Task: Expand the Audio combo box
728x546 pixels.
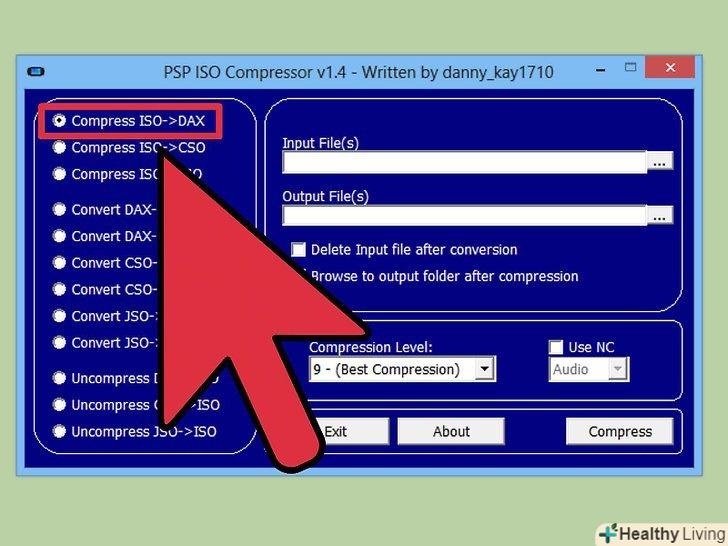Action: coord(618,369)
